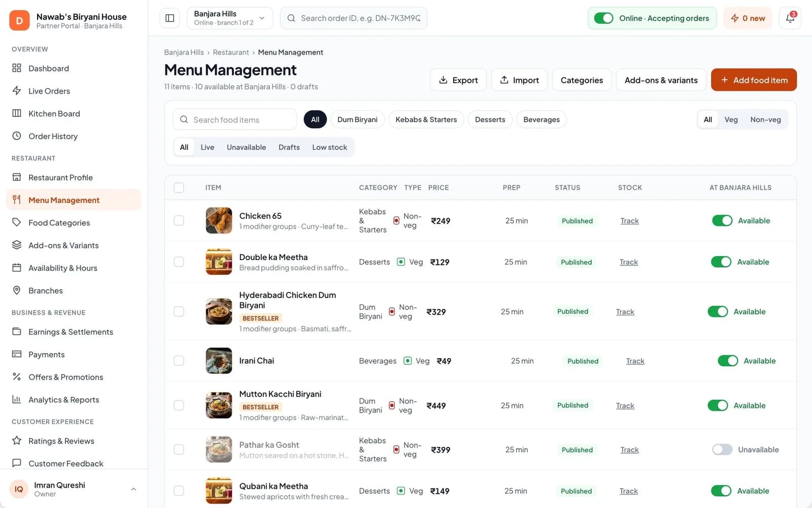The width and height of the screenshot is (812, 508).
Task: Select all items header checkbox
Action: coord(179,187)
